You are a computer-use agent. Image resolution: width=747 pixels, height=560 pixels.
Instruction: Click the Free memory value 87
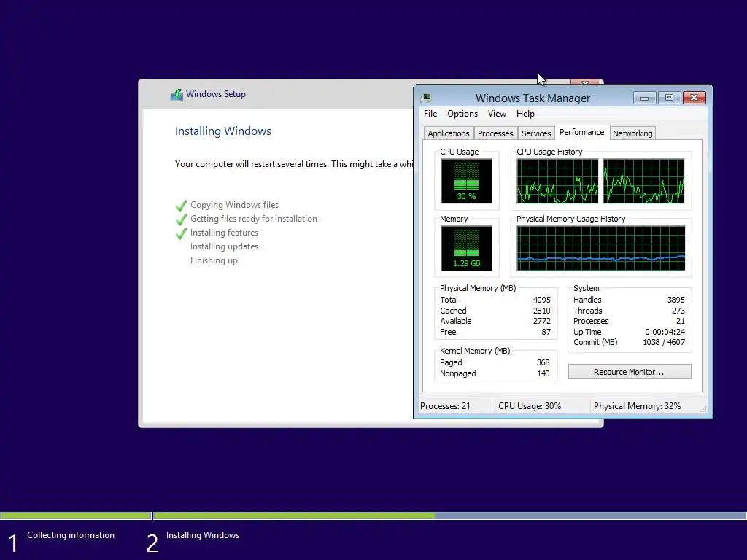tap(546, 332)
